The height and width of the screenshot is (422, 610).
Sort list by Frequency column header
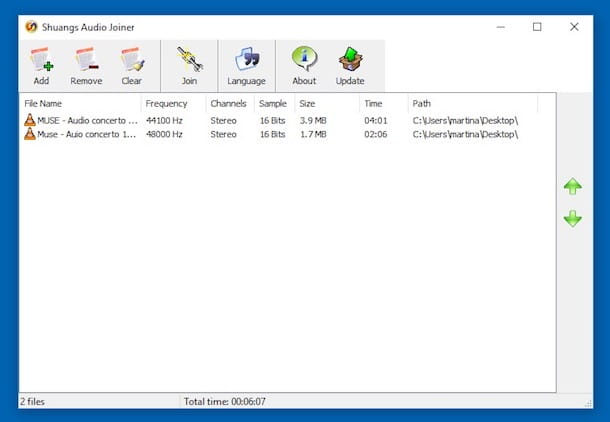[173, 103]
